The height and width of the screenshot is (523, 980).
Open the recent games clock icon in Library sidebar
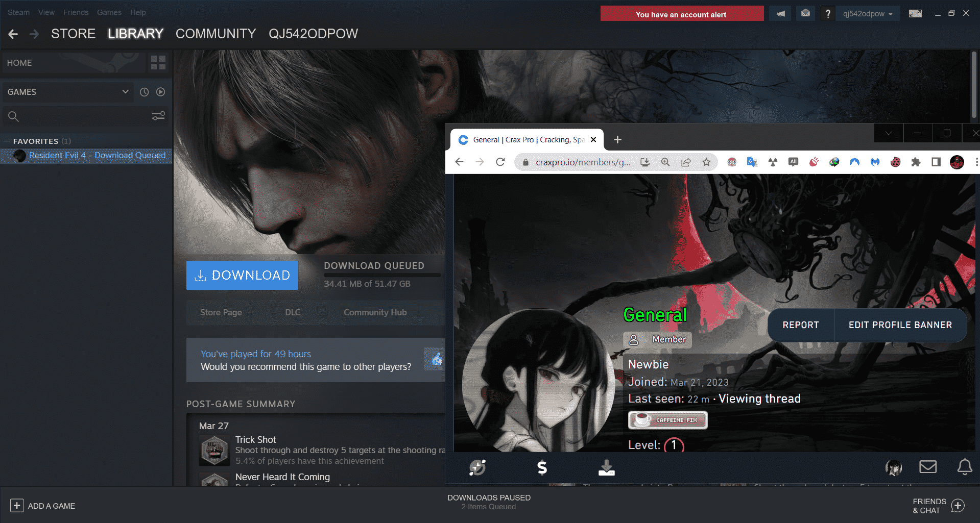coord(144,92)
